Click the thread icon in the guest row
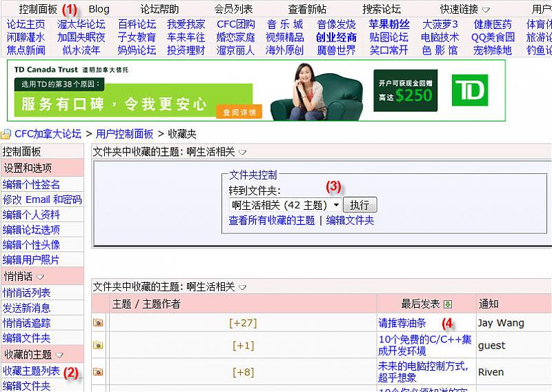 point(98,346)
